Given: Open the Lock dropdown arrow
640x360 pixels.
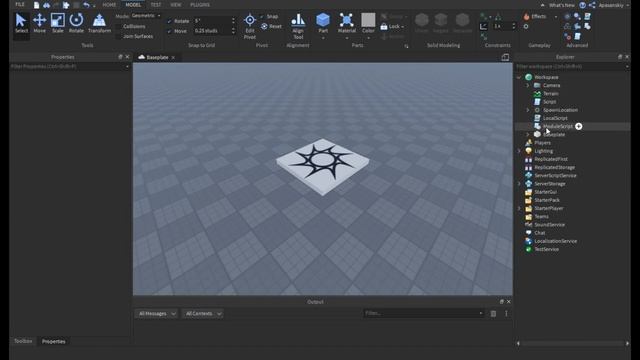Looking at the screenshot, I should point(402,27).
